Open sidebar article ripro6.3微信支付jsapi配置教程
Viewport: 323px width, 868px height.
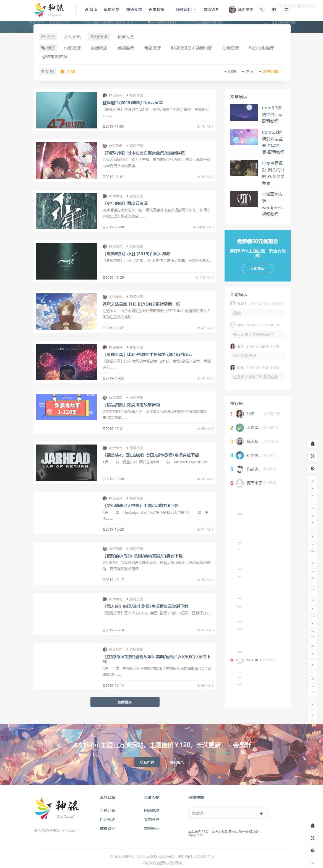tap(273, 115)
